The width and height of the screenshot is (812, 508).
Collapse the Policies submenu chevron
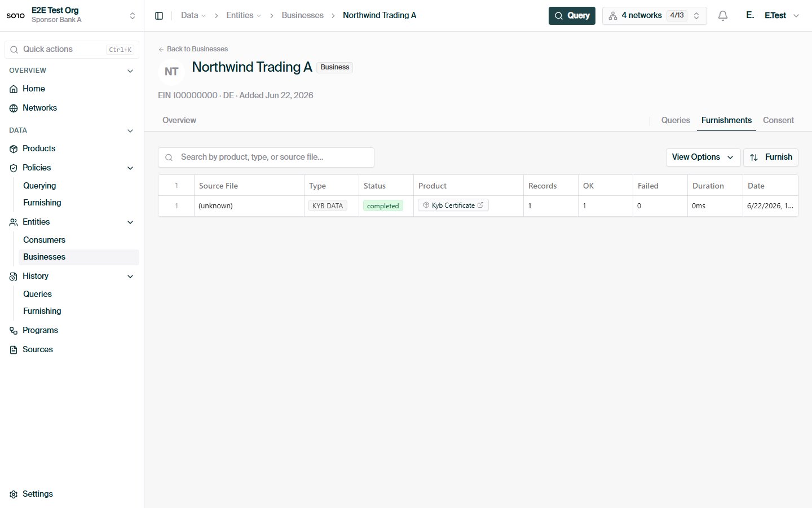[x=130, y=168]
